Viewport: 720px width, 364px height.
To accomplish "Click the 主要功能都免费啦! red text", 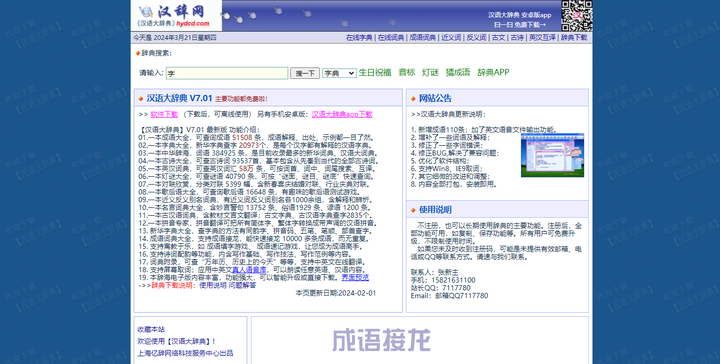I will (x=241, y=99).
